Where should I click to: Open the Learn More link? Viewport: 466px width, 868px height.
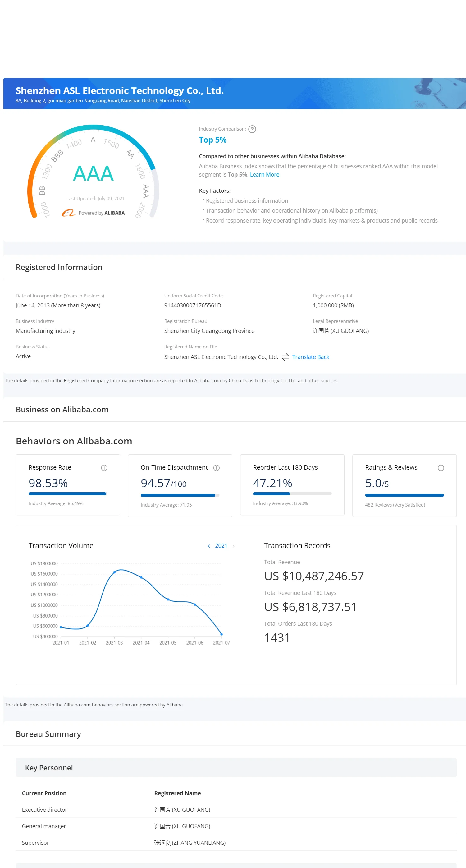(264, 175)
